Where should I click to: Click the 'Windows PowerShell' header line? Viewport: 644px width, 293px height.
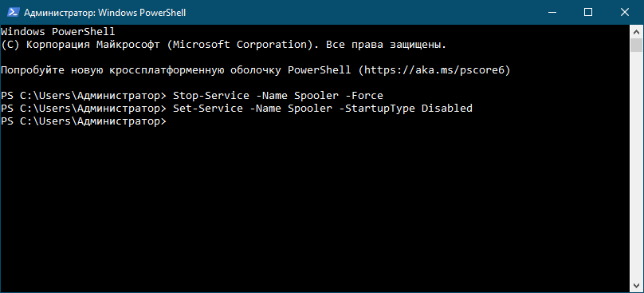tap(58, 32)
